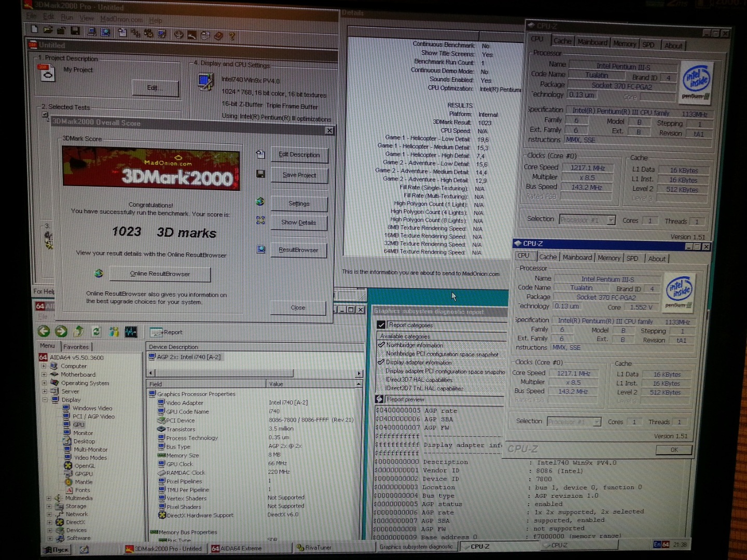
Task: Open Selection processor dropdown in active CPU-Z
Action: coord(597,422)
